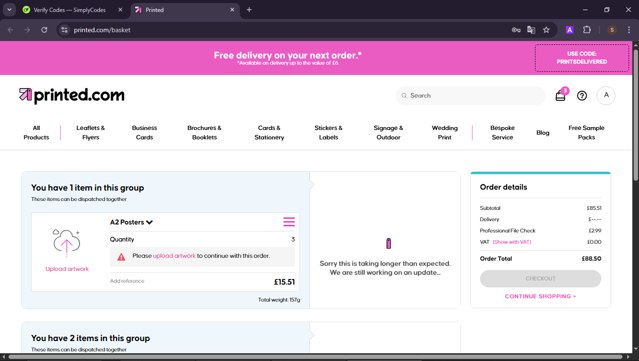Close the Verify Codes SimplyCodes tab
The image size is (639, 361).
tap(120, 10)
